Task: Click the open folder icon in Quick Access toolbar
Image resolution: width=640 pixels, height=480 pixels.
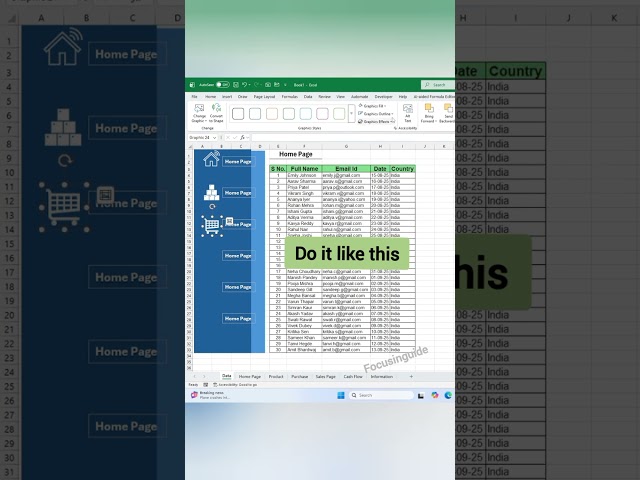Action: point(277,85)
